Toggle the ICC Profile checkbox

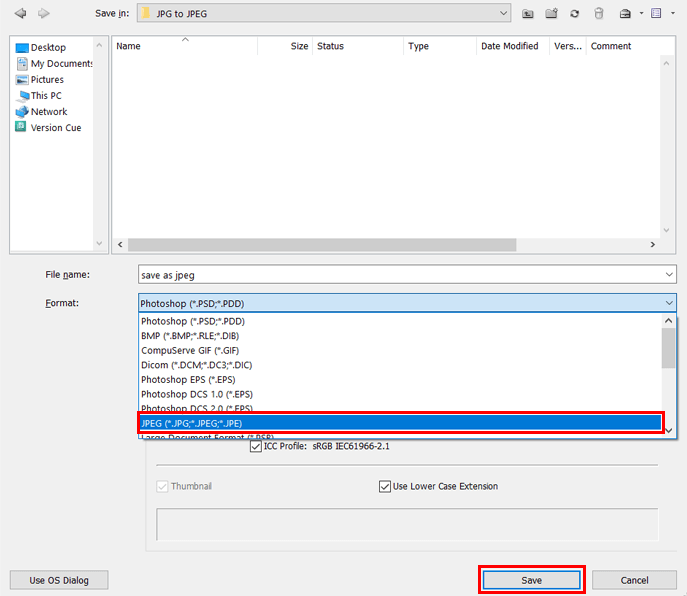pyautogui.click(x=256, y=446)
